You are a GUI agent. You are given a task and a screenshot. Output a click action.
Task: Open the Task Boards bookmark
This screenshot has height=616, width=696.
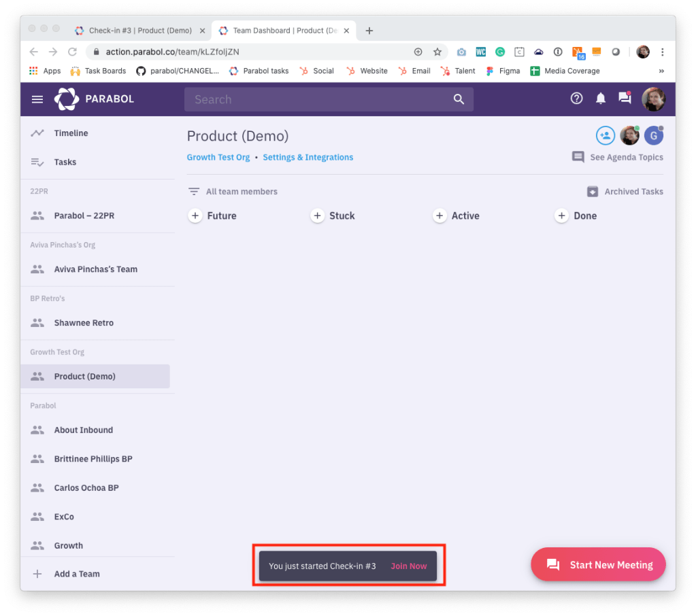click(x=99, y=71)
